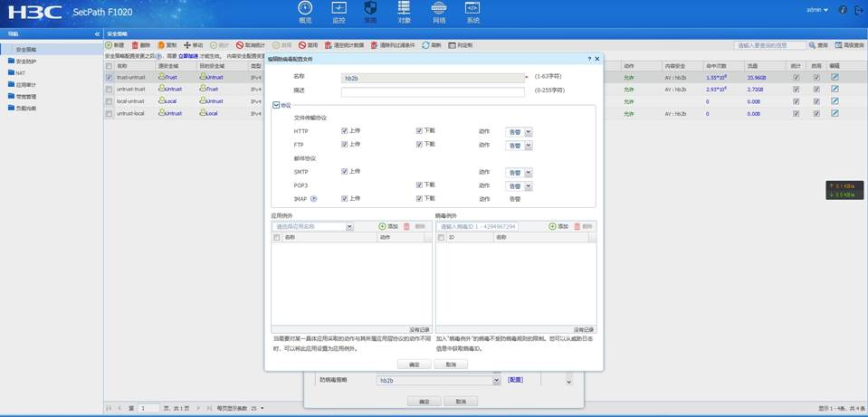This screenshot has height=417, width=868.
Task: Click the 配置 link beside 防病毒策略
Action: (515, 380)
